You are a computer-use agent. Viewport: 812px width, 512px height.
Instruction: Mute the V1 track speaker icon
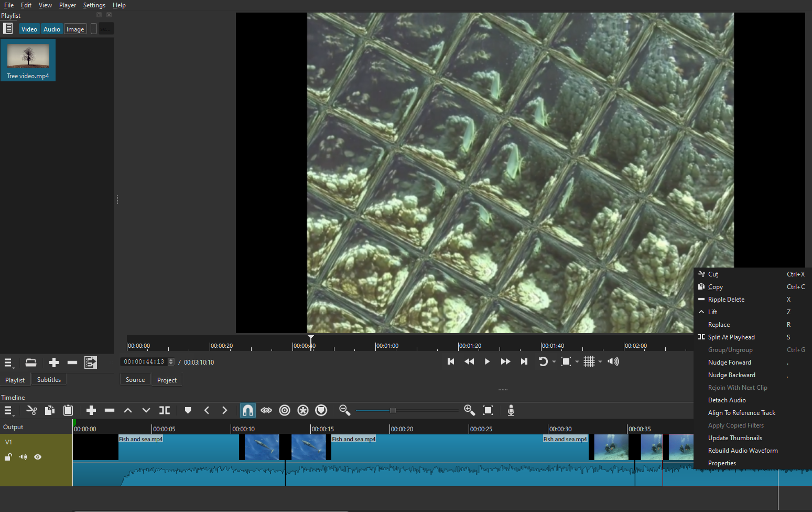23,456
